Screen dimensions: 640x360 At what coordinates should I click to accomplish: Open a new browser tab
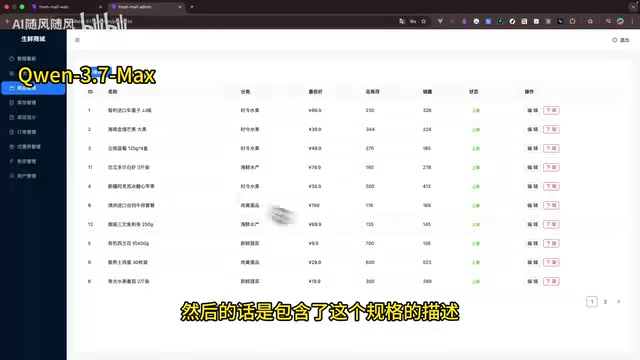point(192,7)
